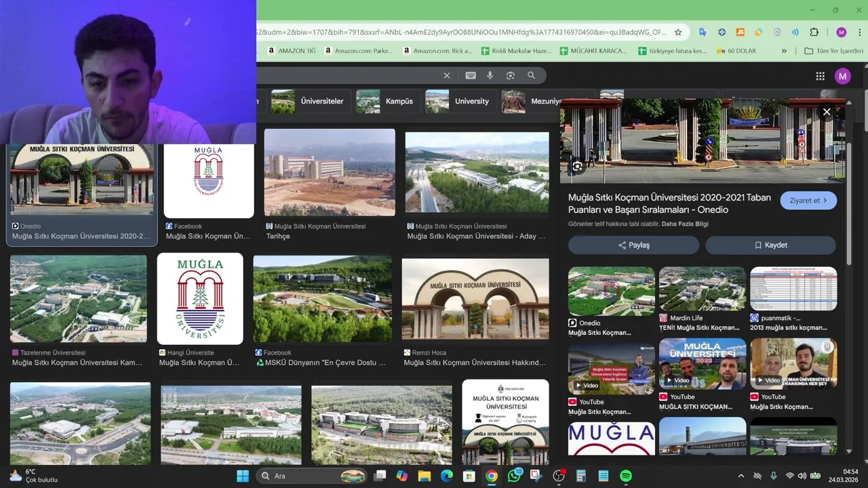This screenshot has height=488, width=868.
Task: Click the orange JS extension icon
Action: pyautogui.click(x=740, y=32)
